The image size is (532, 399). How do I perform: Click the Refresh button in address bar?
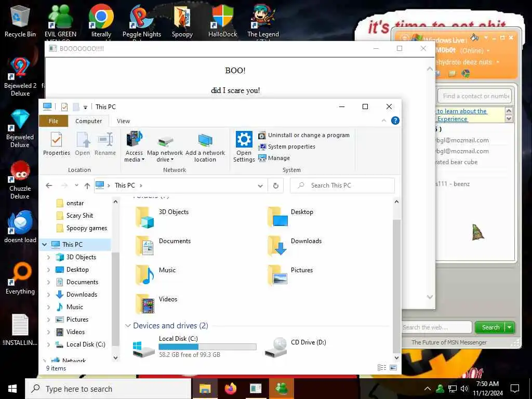pyautogui.click(x=275, y=185)
